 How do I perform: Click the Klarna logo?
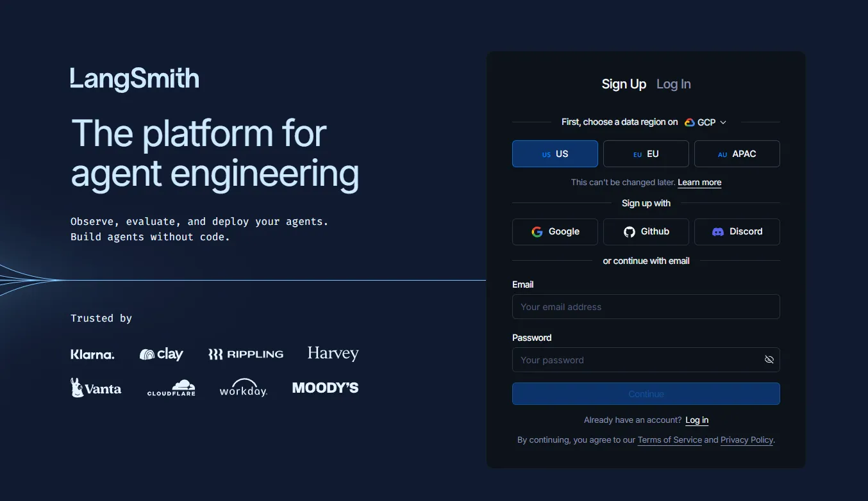point(92,354)
